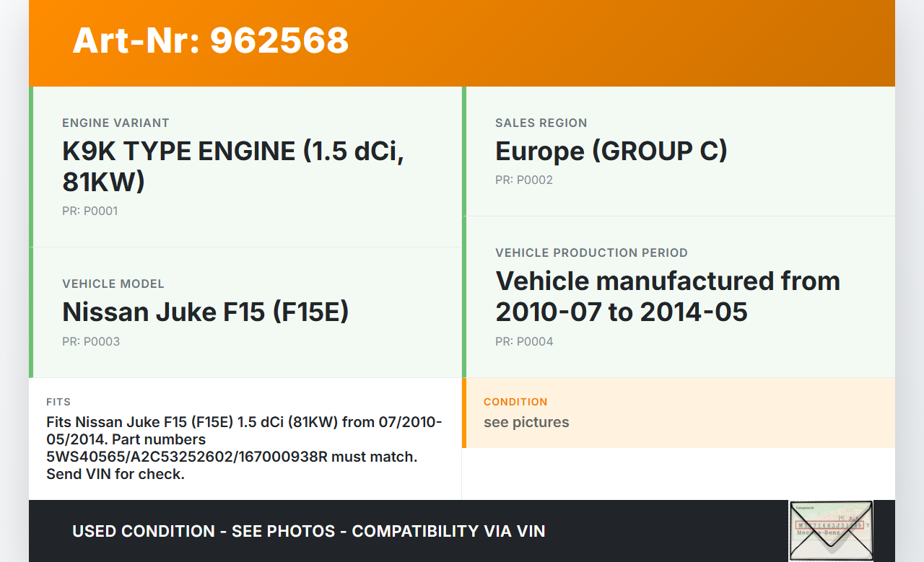The image size is (924, 562).
Task: Select the Europe (GROUP C) sales region value
Action: [611, 151]
